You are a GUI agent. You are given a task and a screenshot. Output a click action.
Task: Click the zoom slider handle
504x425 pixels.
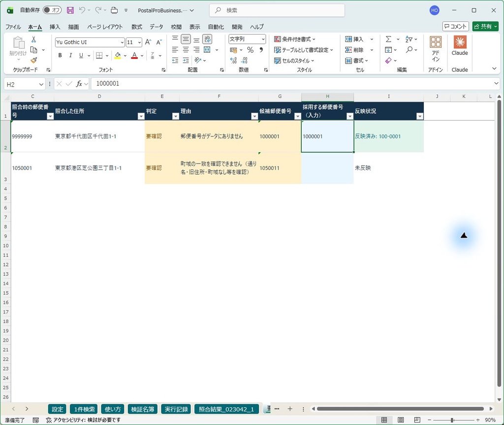(x=452, y=420)
